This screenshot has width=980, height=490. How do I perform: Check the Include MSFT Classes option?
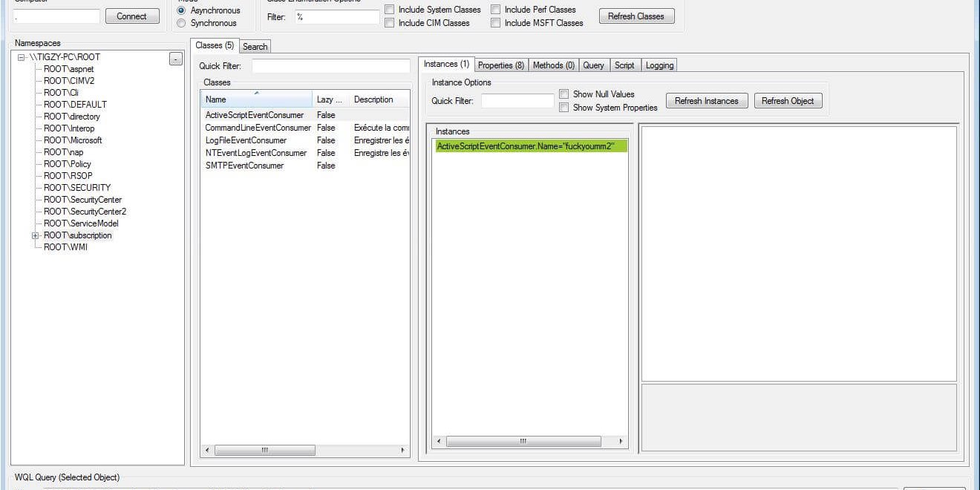(x=495, y=22)
